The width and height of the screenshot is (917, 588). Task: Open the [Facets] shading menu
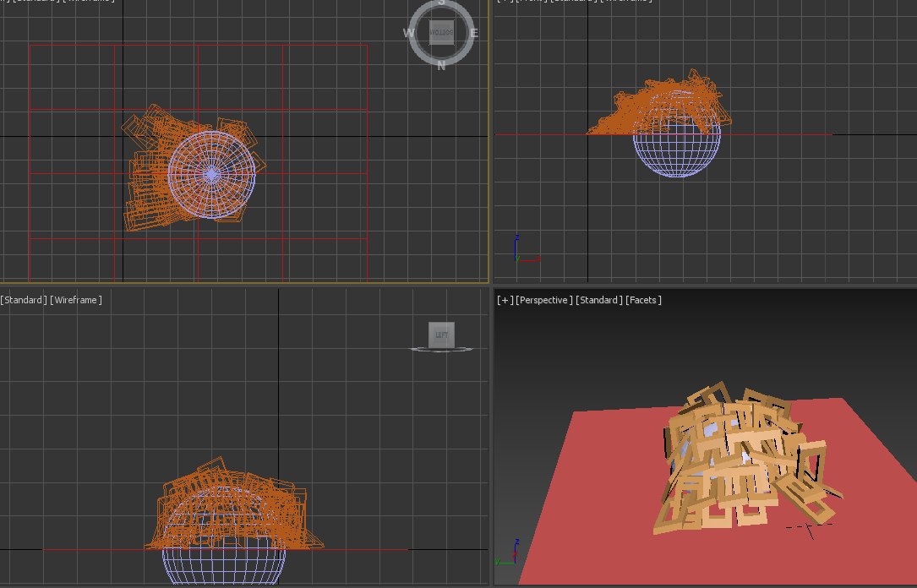643,300
